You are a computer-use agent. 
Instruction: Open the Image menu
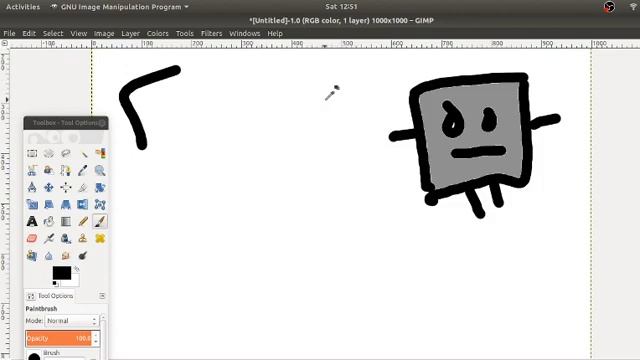coord(104,33)
